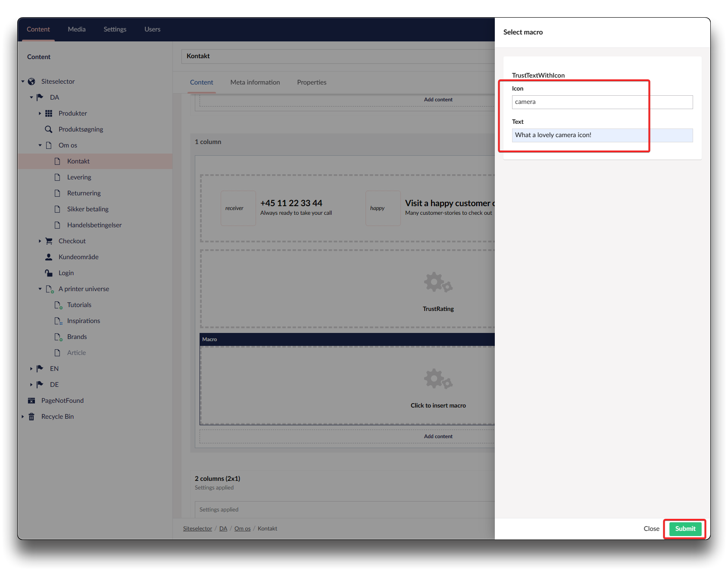The height and width of the screenshot is (571, 728).
Task: Open the Media section tab
Action: pyautogui.click(x=77, y=29)
